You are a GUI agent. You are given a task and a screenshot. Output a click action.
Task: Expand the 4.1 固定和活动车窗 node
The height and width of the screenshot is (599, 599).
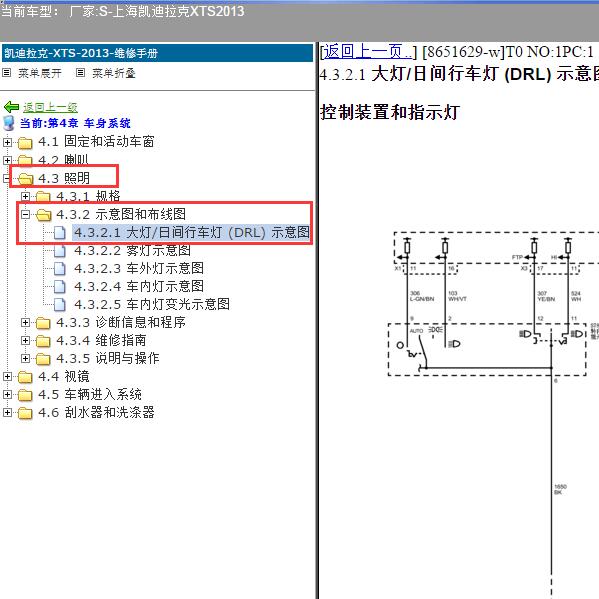coord(7,142)
